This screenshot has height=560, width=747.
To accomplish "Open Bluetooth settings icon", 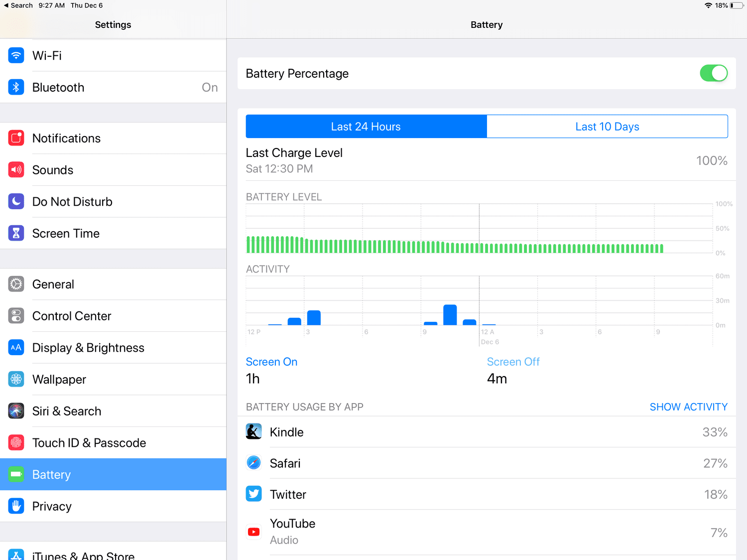I will (x=16, y=87).
